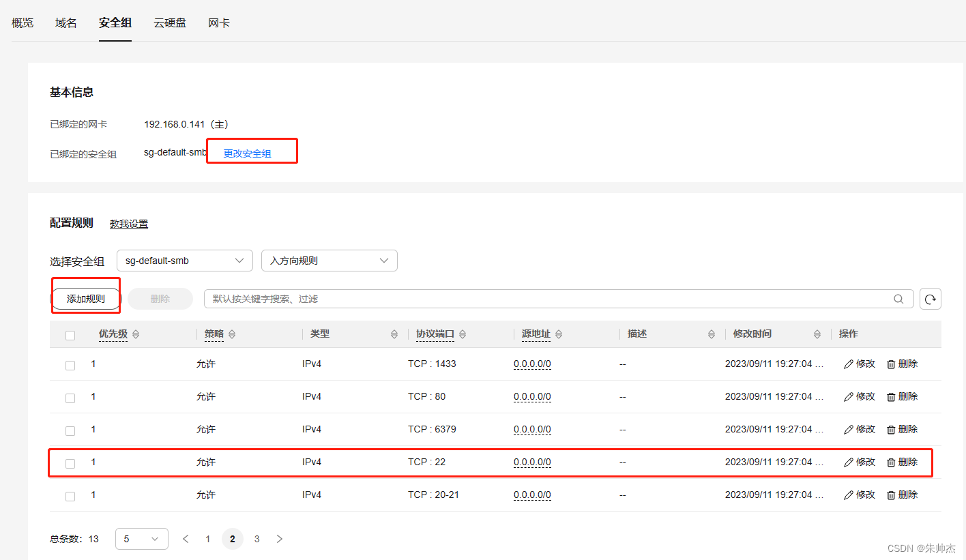Delete the TCP : 22 rule via 删除
Image resolution: width=966 pixels, height=560 pixels.
click(902, 462)
